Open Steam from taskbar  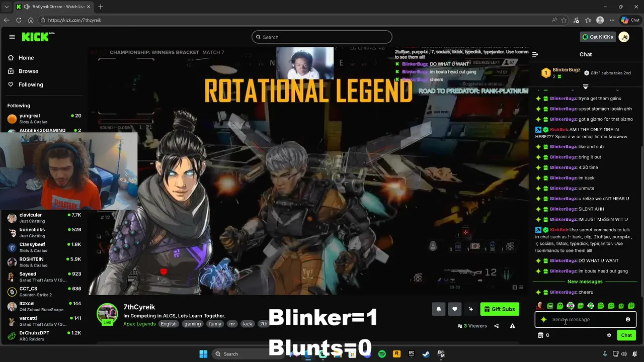pos(426,354)
